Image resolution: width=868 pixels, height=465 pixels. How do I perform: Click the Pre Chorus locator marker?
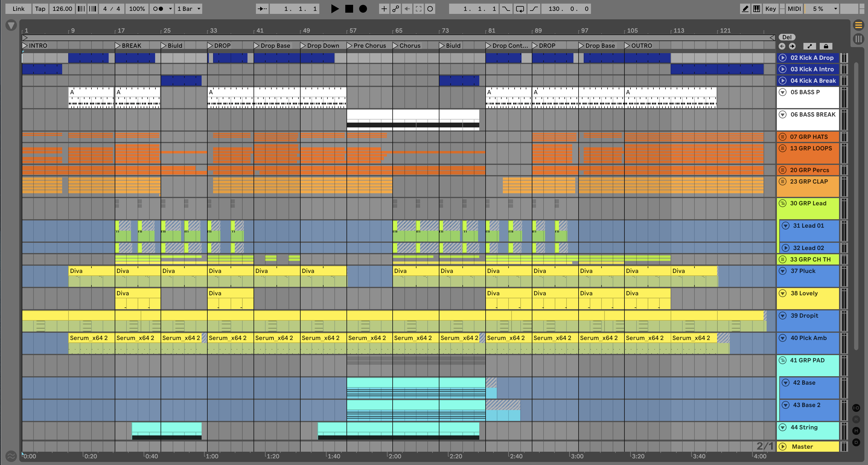click(x=350, y=46)
